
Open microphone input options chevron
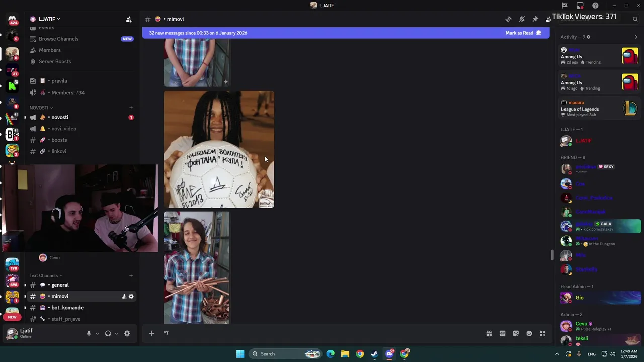click(97, 333)
